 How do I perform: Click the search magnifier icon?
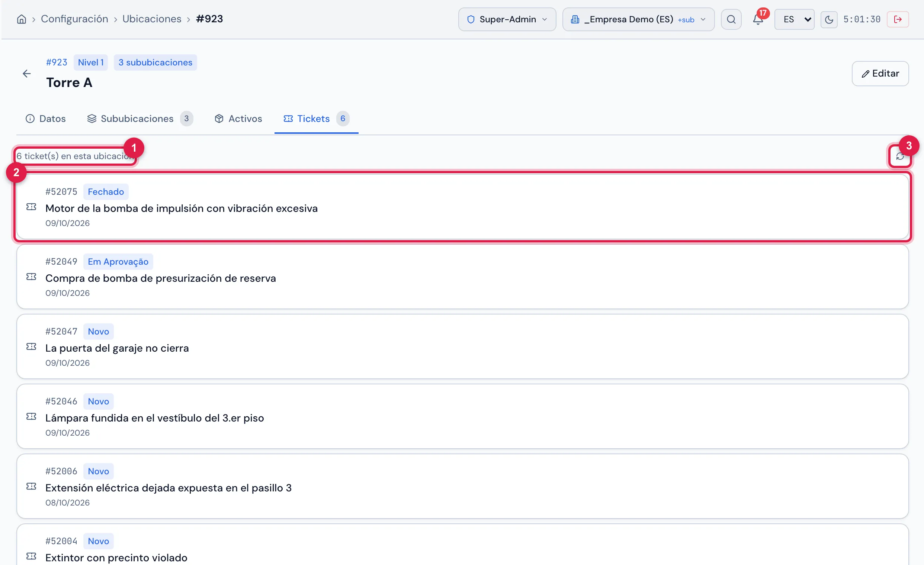click(x=731, y=19)
